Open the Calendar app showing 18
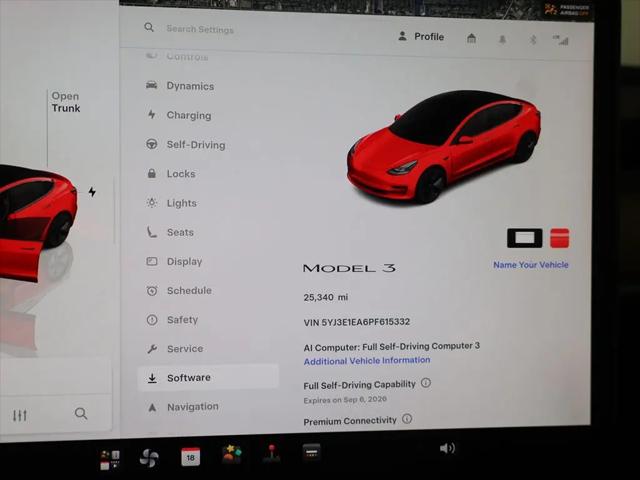 tap(191, 457)
